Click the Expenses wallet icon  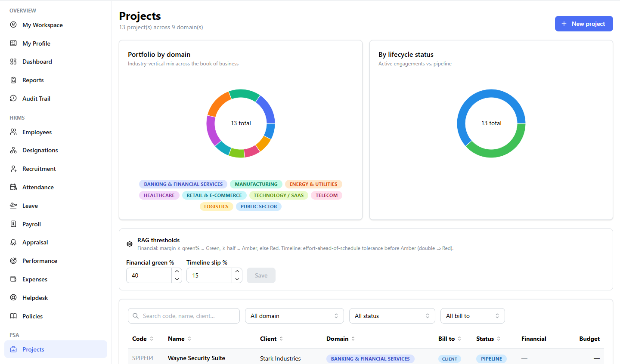click(13, 279)
